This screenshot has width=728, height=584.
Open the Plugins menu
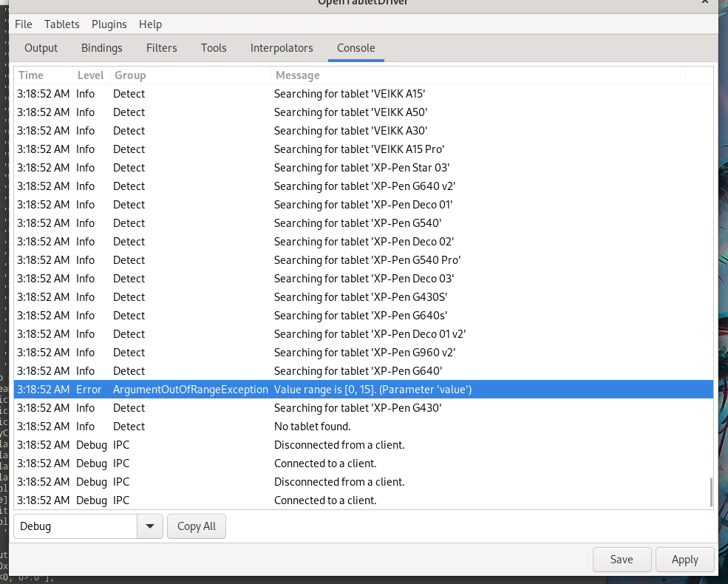[109, 24]
